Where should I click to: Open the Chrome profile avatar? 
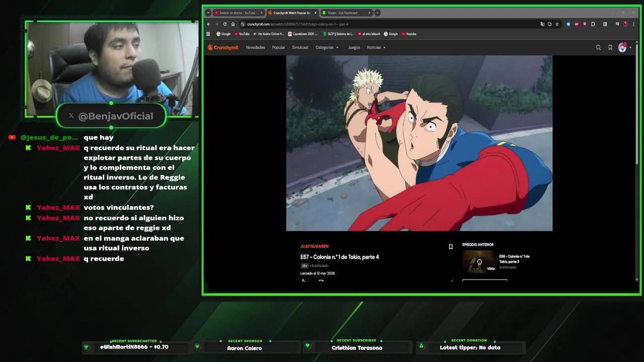click(625, 24)
